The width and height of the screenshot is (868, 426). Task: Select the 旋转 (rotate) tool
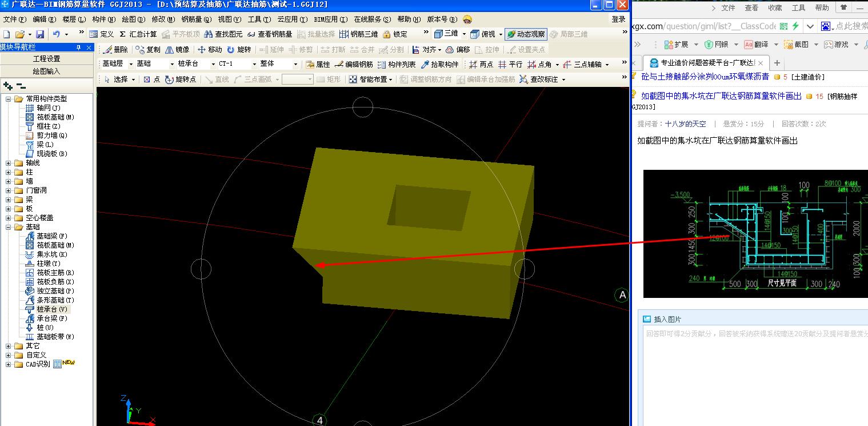pos(239,50)
